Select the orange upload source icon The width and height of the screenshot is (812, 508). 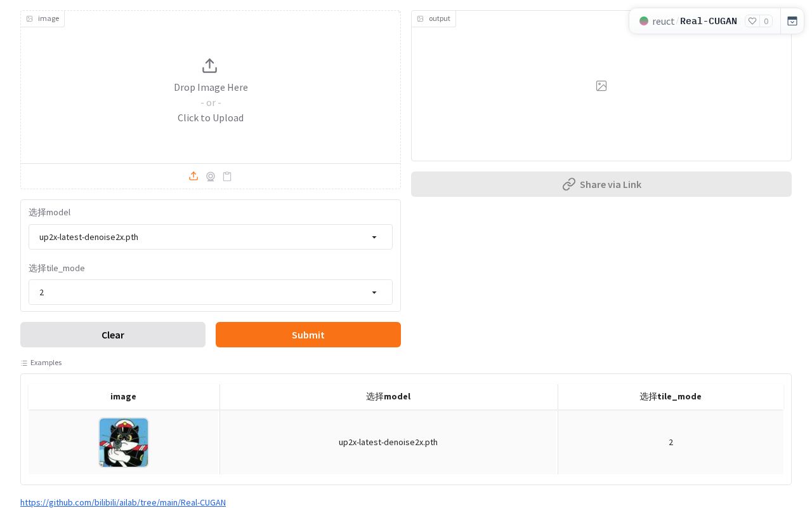pos(193,176)
